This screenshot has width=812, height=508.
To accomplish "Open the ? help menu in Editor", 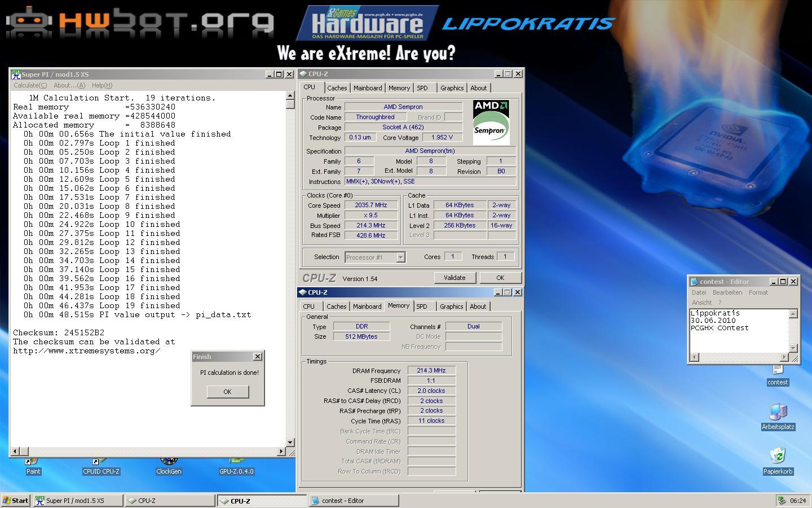I will pos(720,303).
